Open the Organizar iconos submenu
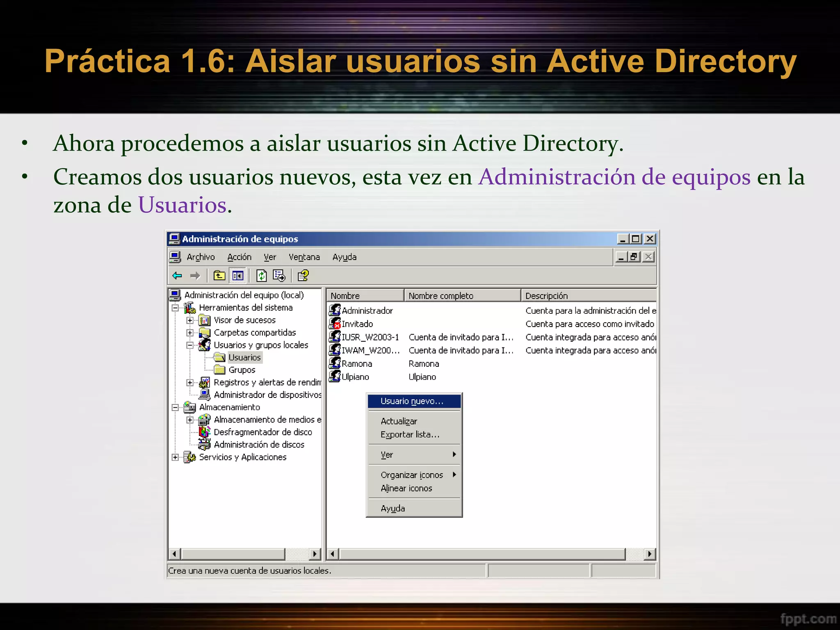840x630 pixels. 414,475
